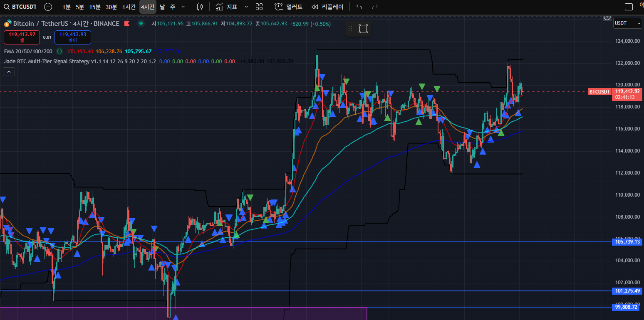Open the 지표 indicators dialog
Image resolution: width=644 pixels, height=320 pixels.
(226, 7)
